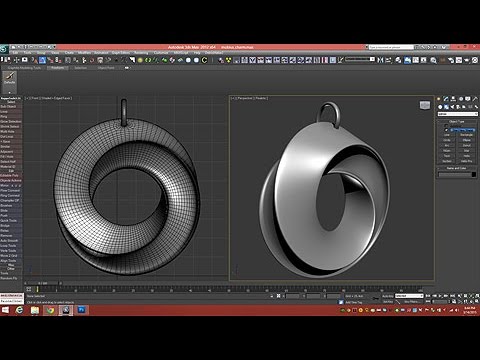Screen dimensions: 480x360
Task: Expand the arrow below Defaults
Action: [x=9, y=92]
